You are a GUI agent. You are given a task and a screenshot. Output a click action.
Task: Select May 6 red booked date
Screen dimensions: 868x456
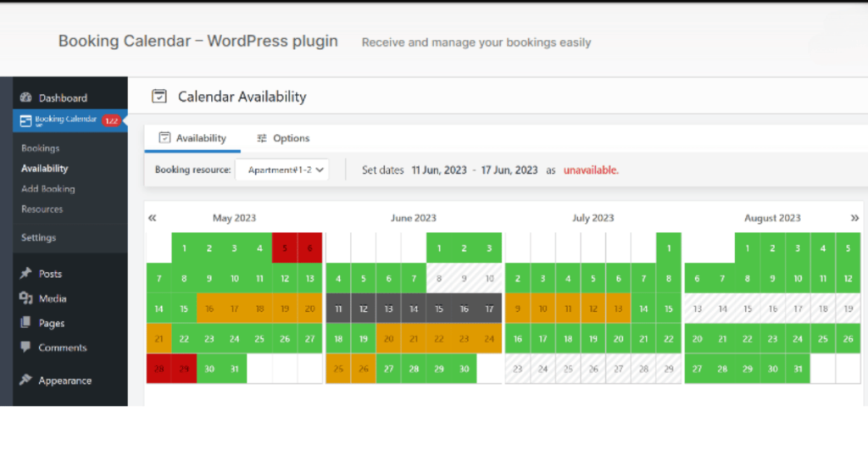tap(310, 248)
